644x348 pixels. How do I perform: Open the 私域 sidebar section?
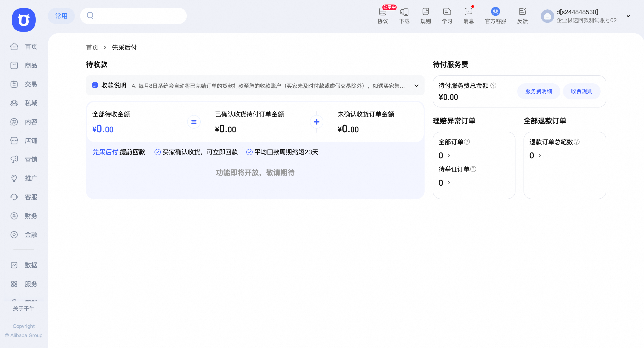pyautogui.click(x=24, y=103)
